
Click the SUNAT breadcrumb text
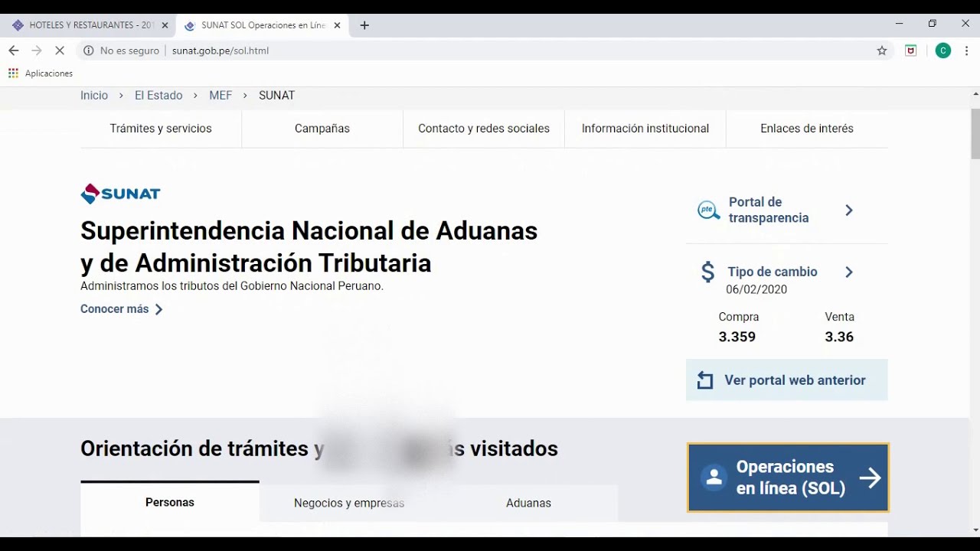(276, 96)
